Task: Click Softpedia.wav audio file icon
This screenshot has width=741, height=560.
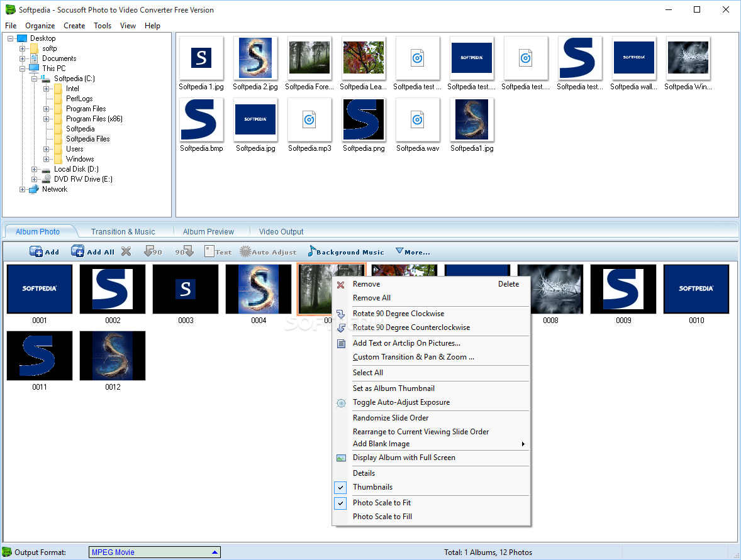Action: [x=418, y=119]
